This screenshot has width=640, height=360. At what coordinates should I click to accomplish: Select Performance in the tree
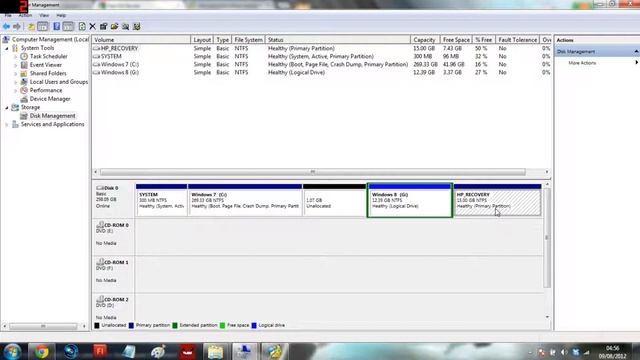coord(46,90)
